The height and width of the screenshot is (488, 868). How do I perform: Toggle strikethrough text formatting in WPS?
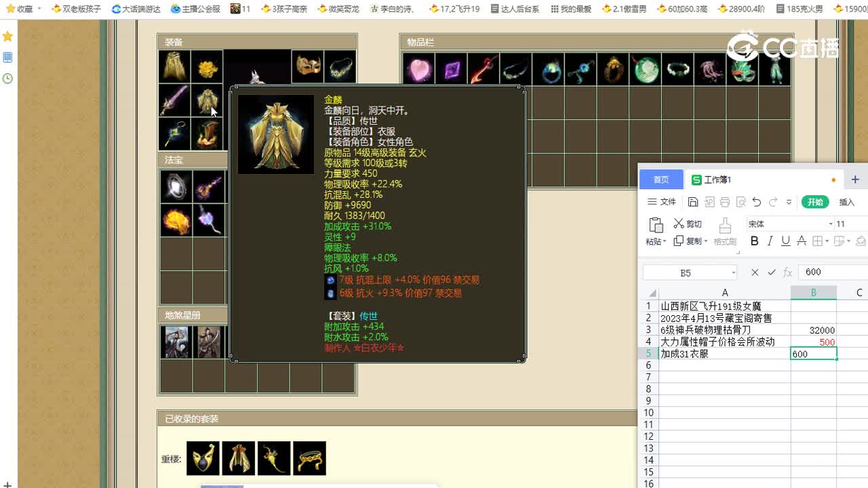(x=802, y=241)
